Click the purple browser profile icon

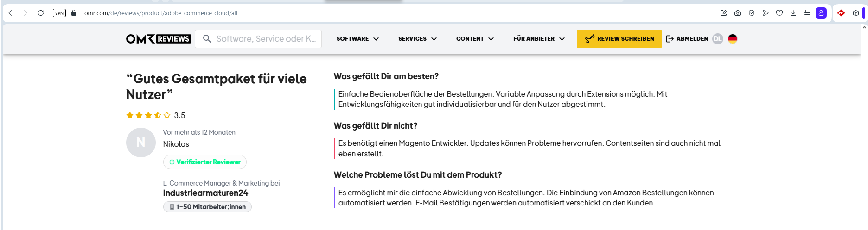point(821,13)
